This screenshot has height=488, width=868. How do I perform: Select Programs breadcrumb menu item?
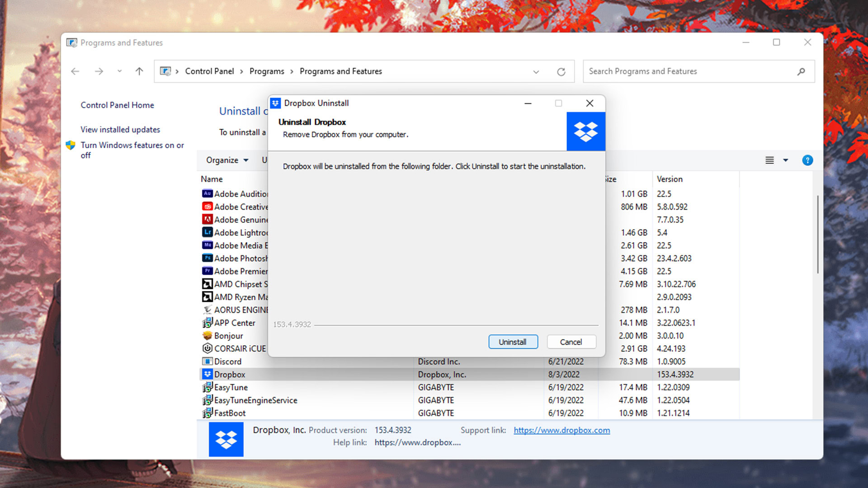266,71
